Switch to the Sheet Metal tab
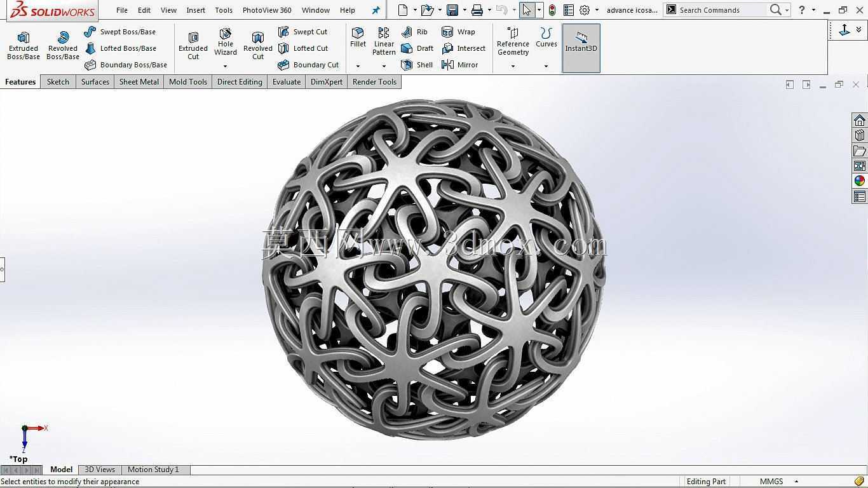Screen dimensions: 868x488 click(139, 82)
